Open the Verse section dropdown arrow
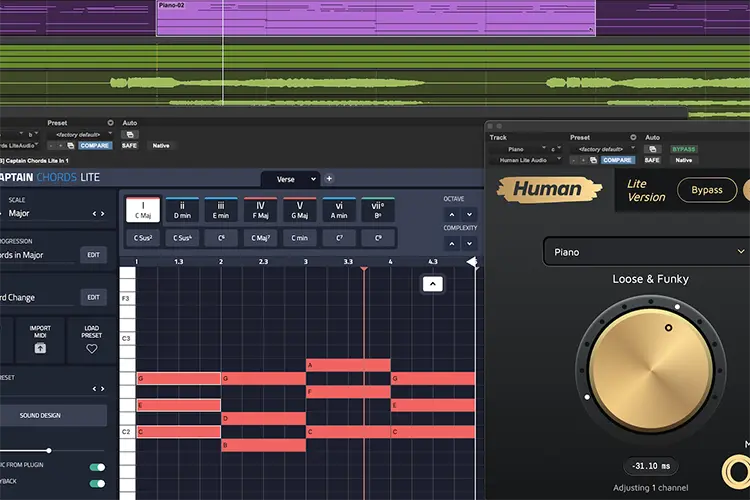Viewport: 750px width, 500px height. (313, 179)
